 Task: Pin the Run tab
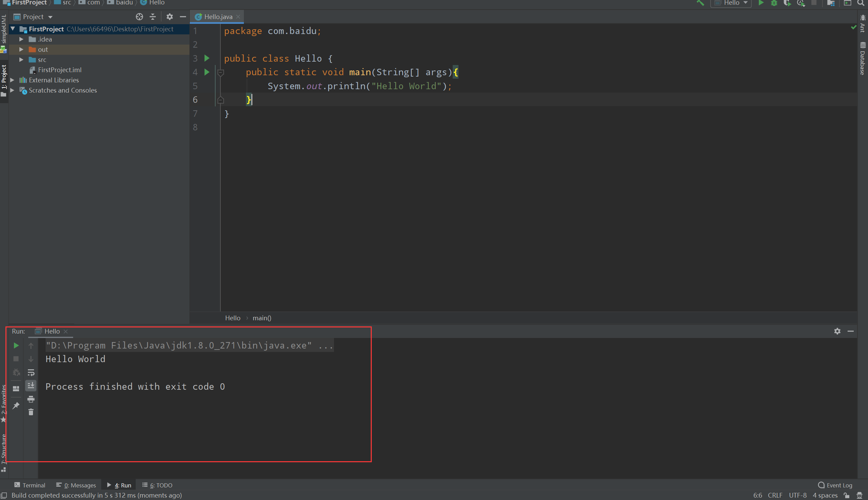(16, 406)
